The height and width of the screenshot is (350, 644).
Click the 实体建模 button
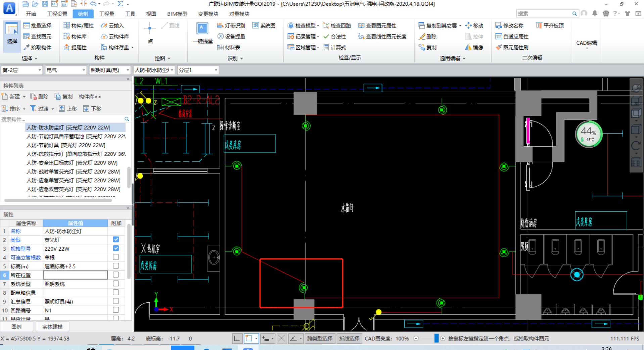tap(52, 327)
